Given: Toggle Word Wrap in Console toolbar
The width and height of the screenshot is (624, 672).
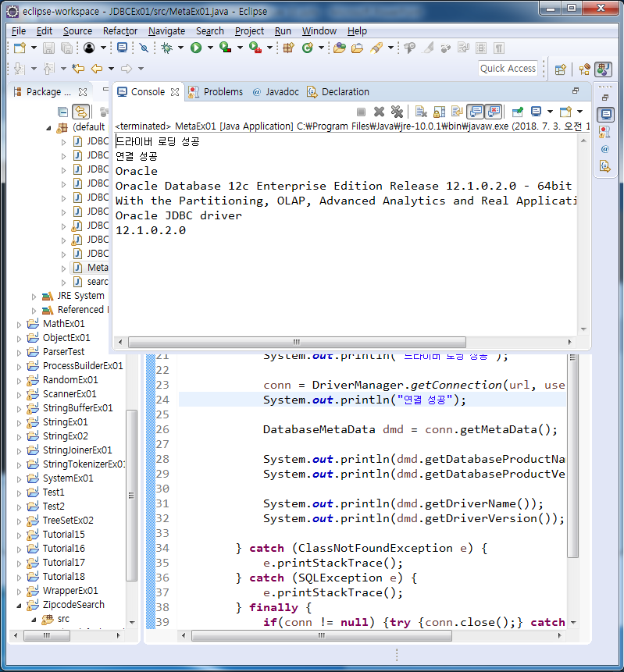Looking at the screenshot, I should click(457, 112).
